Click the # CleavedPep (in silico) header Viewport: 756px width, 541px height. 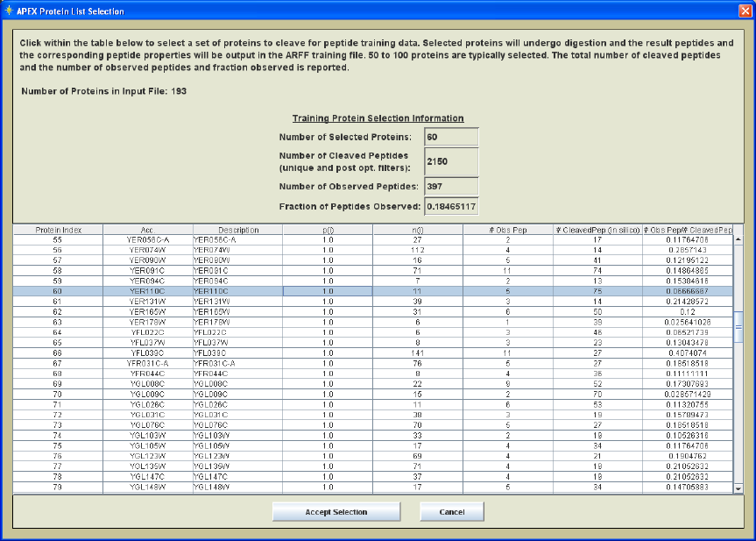598,230
